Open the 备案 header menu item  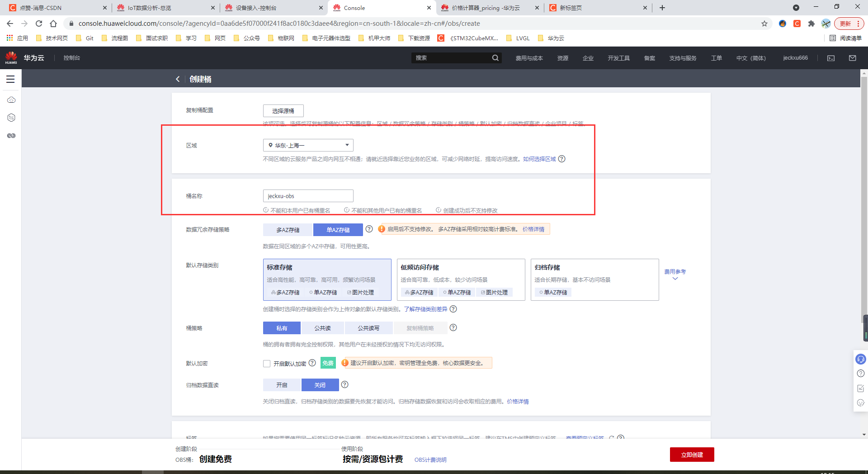coord(650,58)
